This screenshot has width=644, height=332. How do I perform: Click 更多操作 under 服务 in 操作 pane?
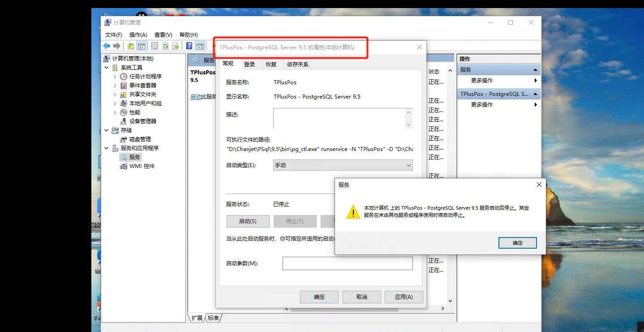(482, 81)
